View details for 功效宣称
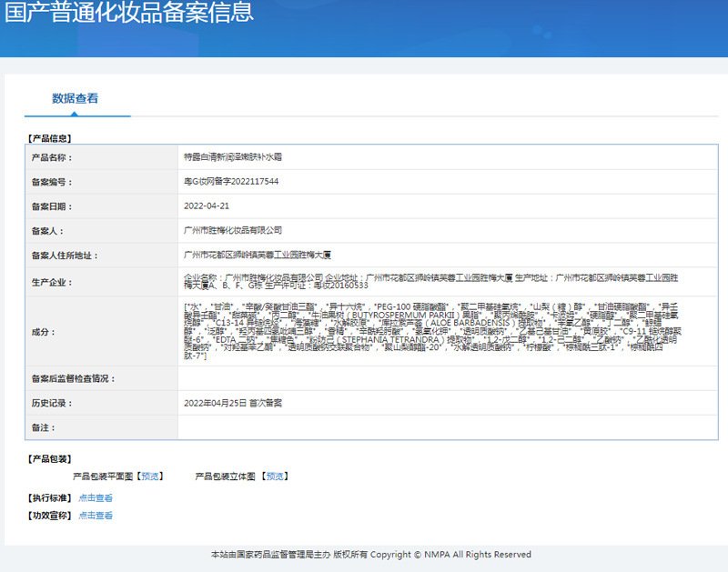 pyautogui.click(x=96, y=516)
